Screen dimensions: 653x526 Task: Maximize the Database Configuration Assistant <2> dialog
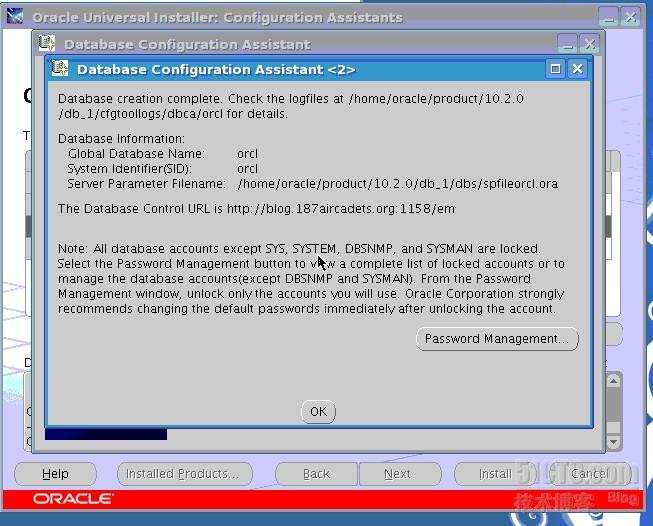pos(555,69)
